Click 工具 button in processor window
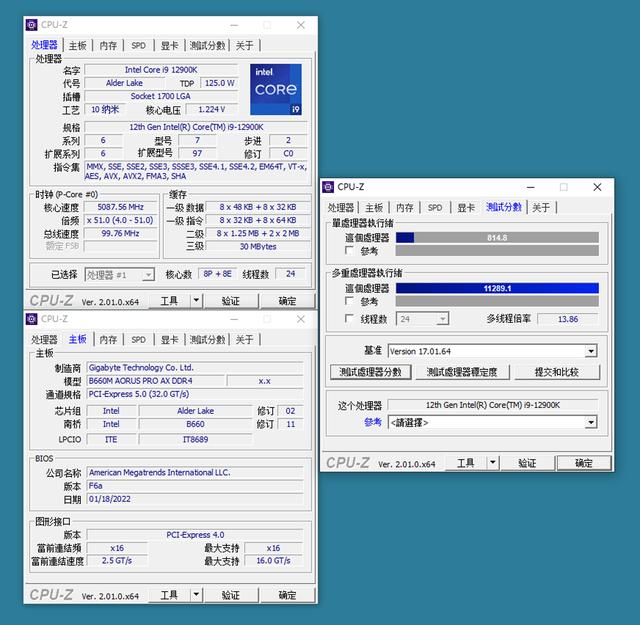 169,301
